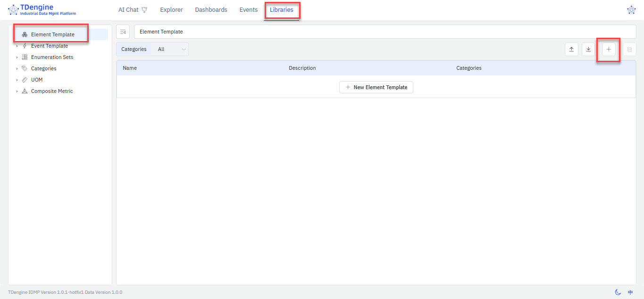Screen dimensions: 644x299
Task: Click the Element Template breadcrumb field
Action: click(385, 32)
